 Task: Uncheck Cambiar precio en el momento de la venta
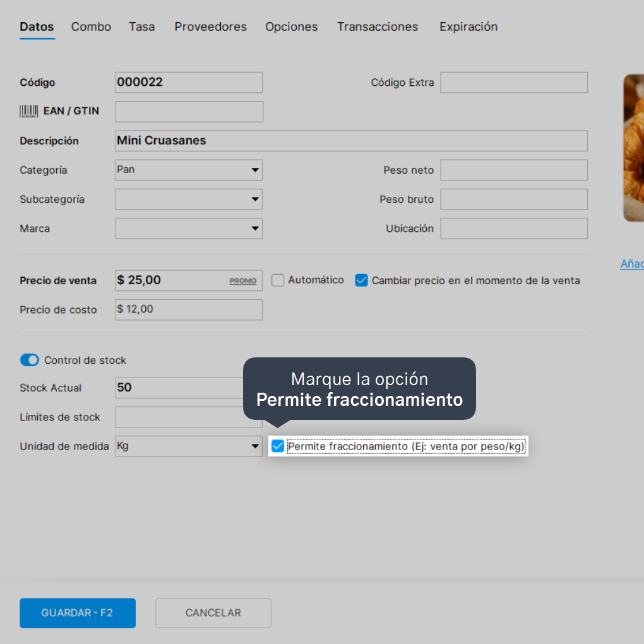361,280
